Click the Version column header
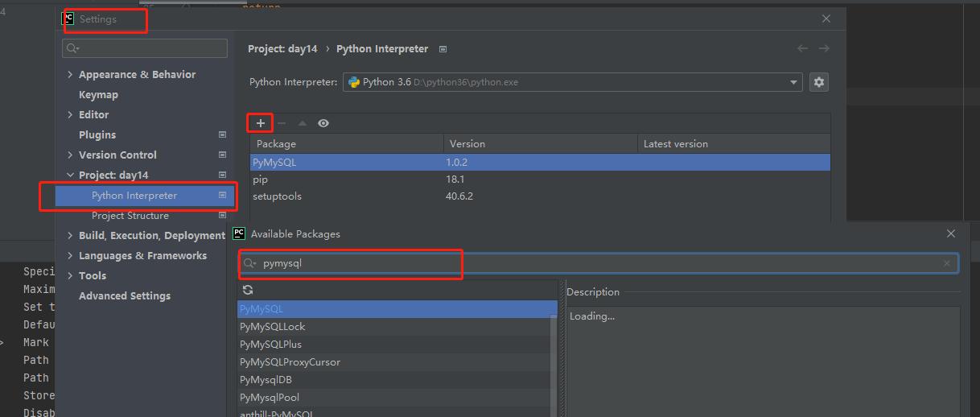 pyautogui.click(x=541, y=143)
